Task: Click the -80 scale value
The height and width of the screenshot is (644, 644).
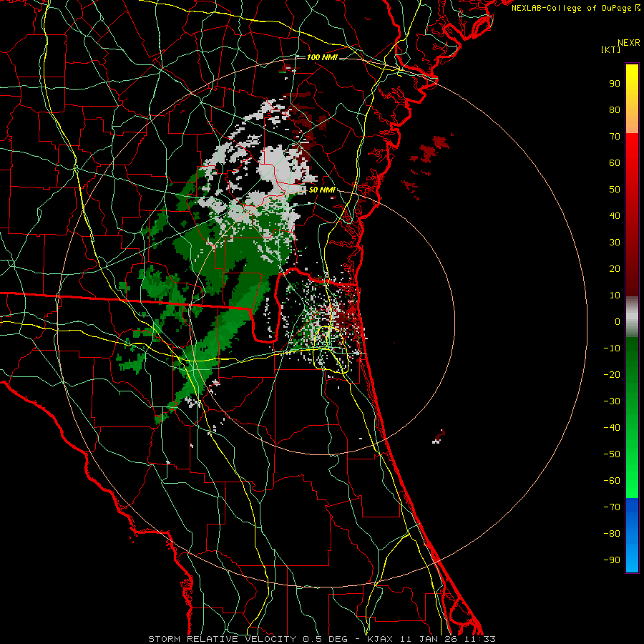Action: coord(612,534)
